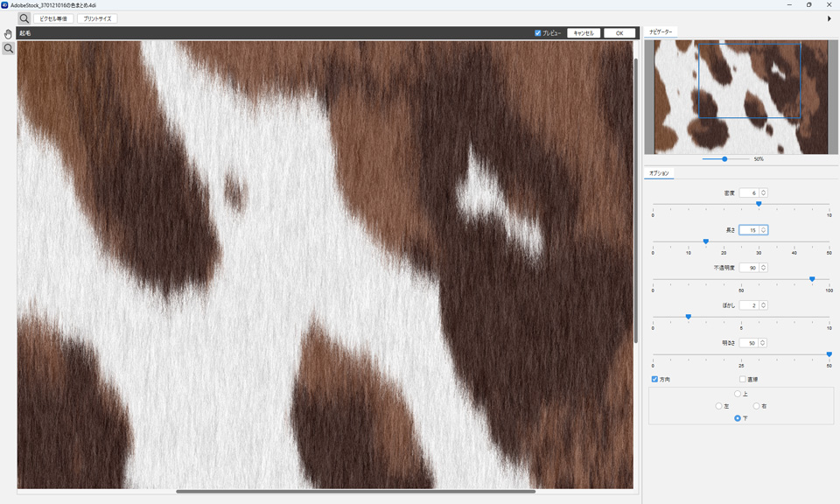840x504 pixels.
Task: Click the navigator zoom slider handle
Action: [x=724, y=158]
